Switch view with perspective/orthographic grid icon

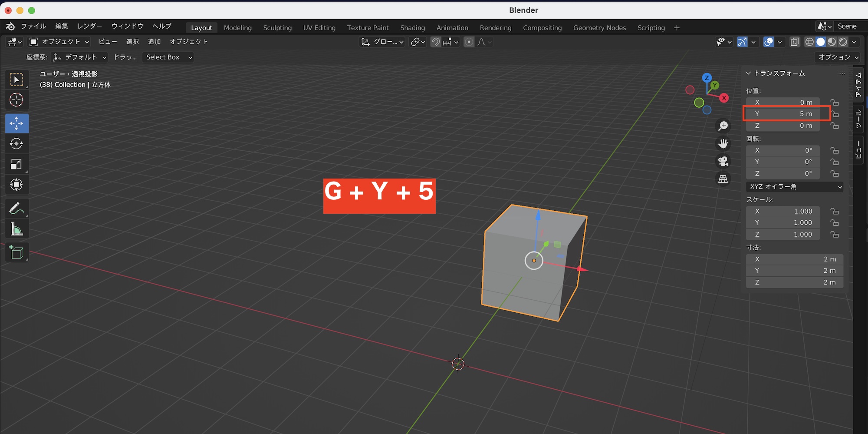[x=723, y=179]
